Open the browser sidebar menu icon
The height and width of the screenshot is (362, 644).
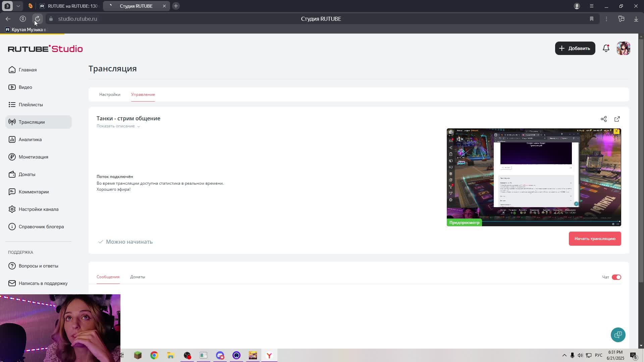tap(592, 6)
